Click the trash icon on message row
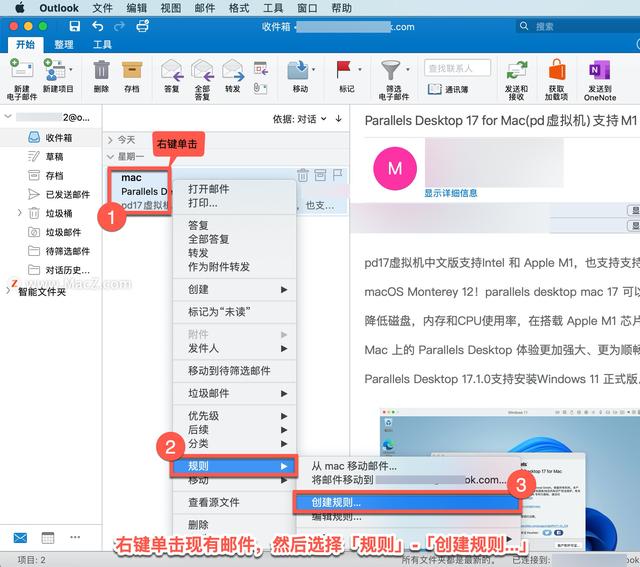The width and height of the screenshot is (640, 567). point(302,176)
